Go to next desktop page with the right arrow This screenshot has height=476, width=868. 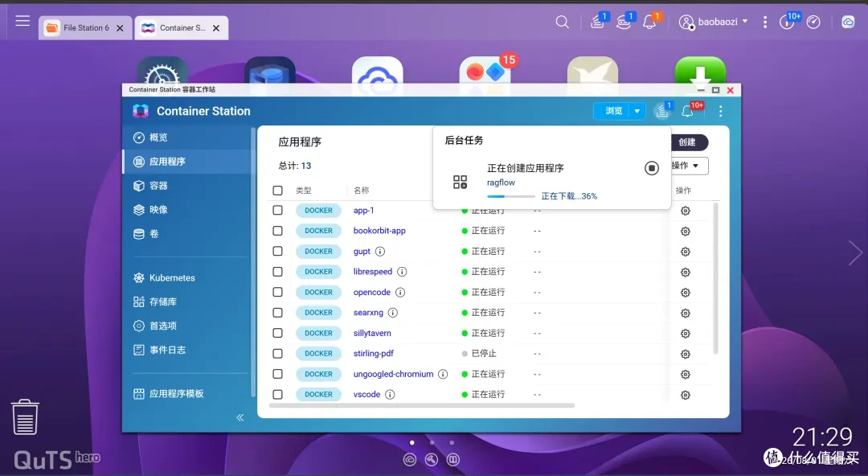pyautogui.click(x=855, y=253)
